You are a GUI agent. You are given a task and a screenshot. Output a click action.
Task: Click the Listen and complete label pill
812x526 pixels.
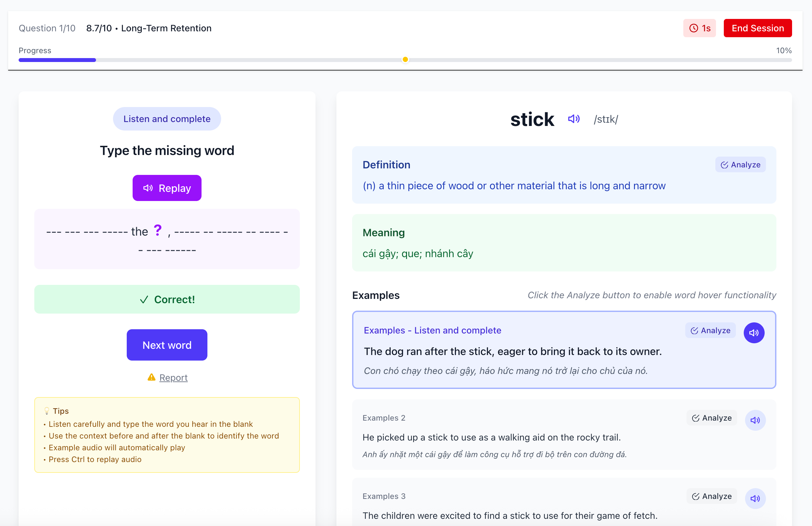point(167,119)
